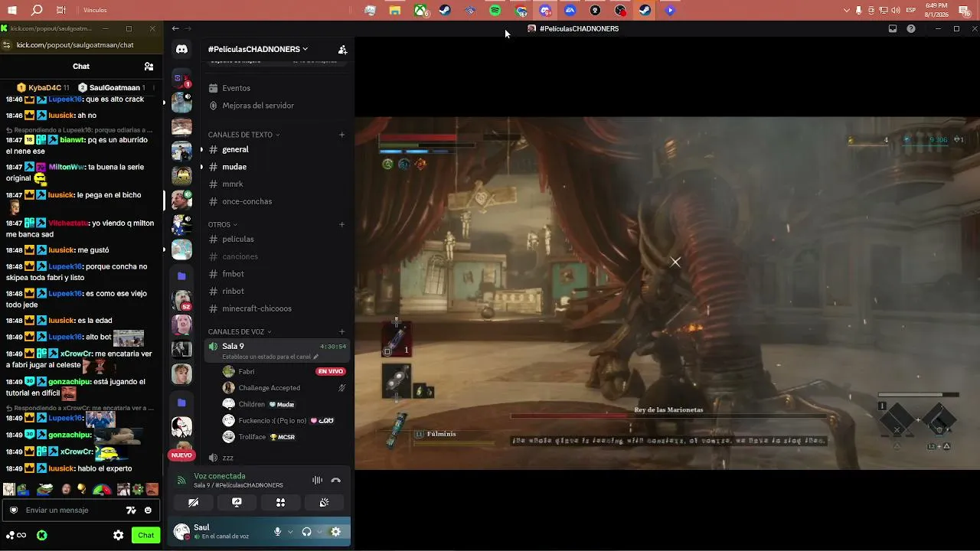Open #PelículasCHADNONERS server dropdown menu
The height and width of the screenshot is (551, 980).
point(258,49)
